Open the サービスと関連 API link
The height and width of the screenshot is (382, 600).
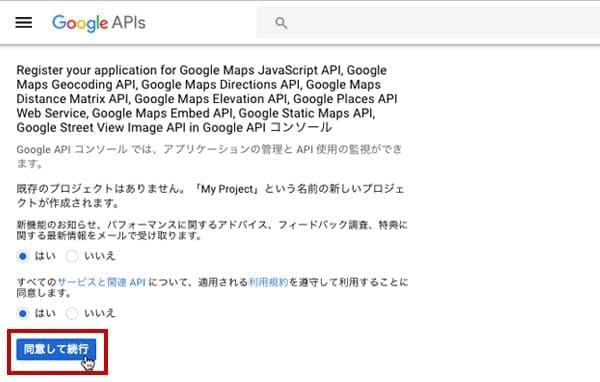(101, 282)
